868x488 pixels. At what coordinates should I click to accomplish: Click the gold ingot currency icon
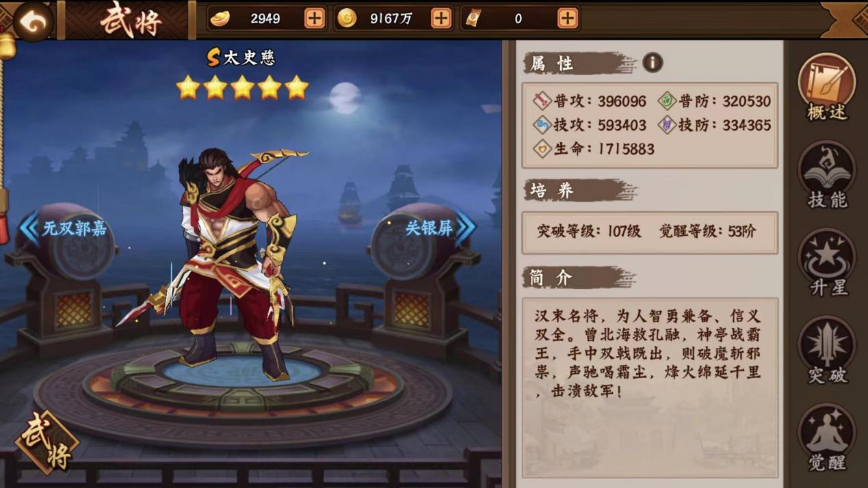tap(220, 18)
